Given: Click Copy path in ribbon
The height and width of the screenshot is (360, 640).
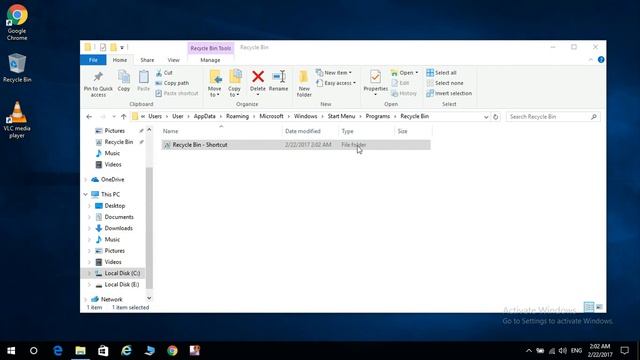Looking at the screenshot, I should click(172, 83).
